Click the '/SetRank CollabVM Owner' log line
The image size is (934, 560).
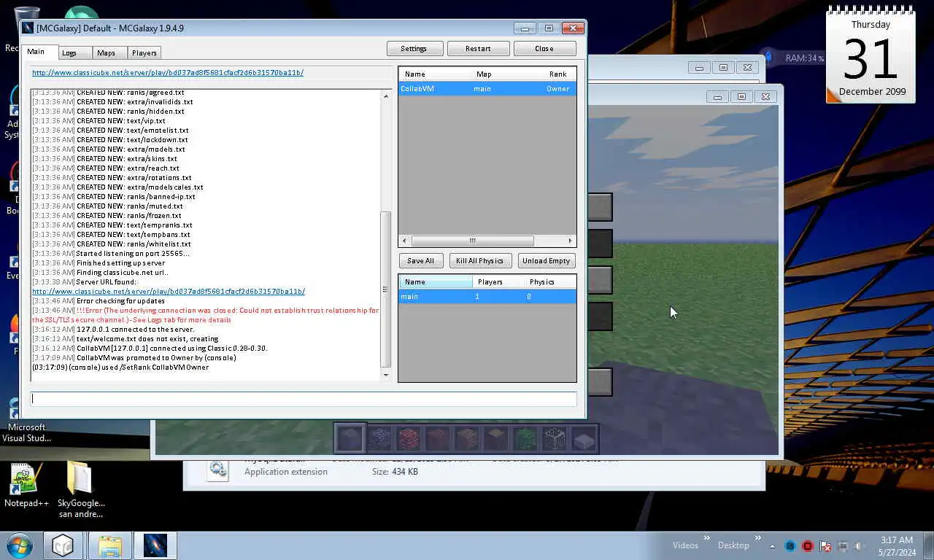point(120,367)
